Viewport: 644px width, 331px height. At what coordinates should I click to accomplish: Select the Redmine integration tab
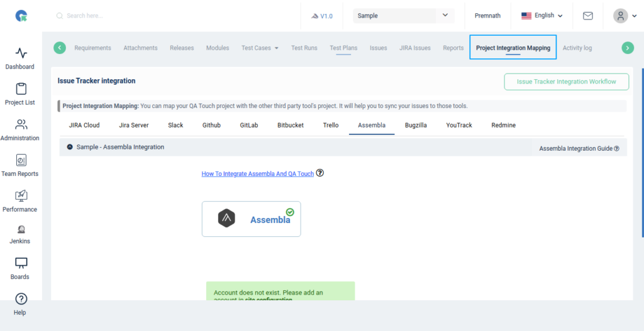pos(504,125)
